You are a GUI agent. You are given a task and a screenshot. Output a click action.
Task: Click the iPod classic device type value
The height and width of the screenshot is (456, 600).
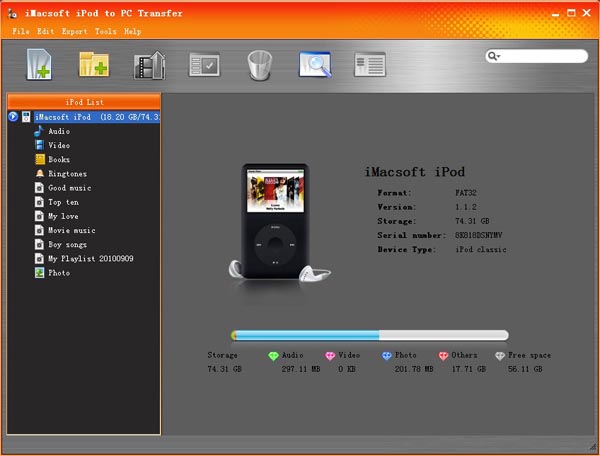[481, 249]
